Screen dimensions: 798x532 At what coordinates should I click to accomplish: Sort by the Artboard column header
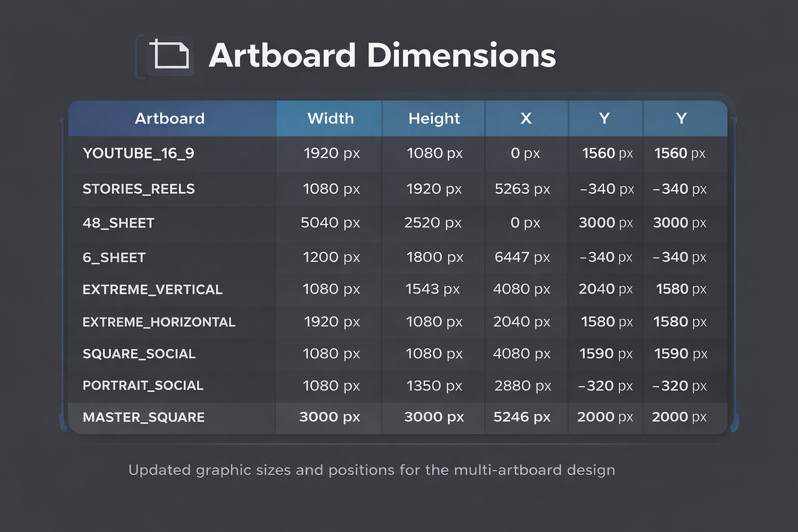click(170, 118)
